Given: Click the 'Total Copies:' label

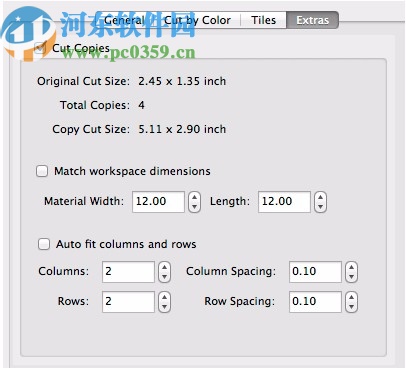Looking at the screenshot, I should (95, 105).
